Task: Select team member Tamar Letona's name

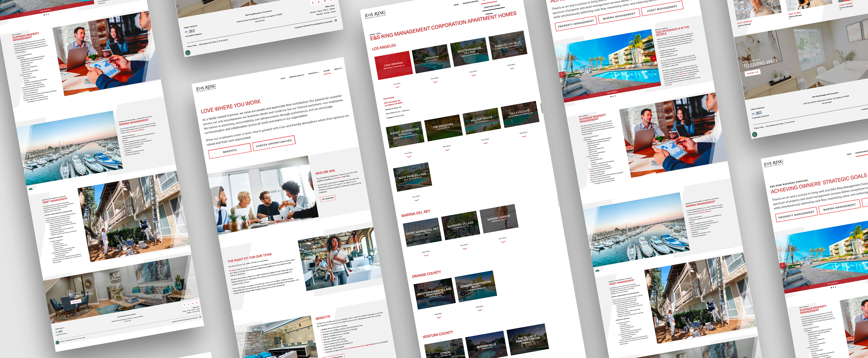Action: 794,14
